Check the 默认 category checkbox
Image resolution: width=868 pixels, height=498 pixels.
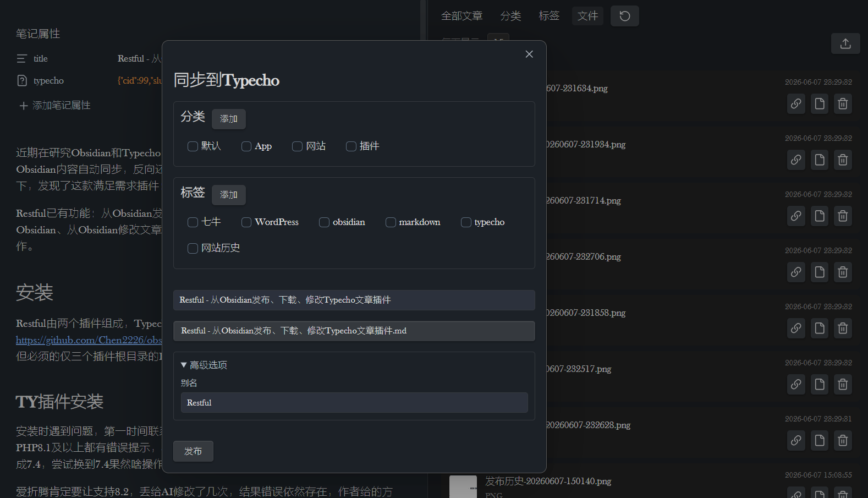[193, 146]
